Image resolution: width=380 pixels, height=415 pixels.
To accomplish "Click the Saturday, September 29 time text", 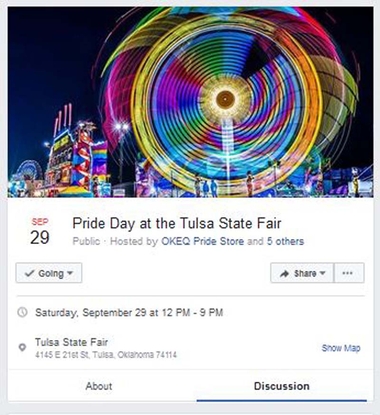I will click(129, 313).
